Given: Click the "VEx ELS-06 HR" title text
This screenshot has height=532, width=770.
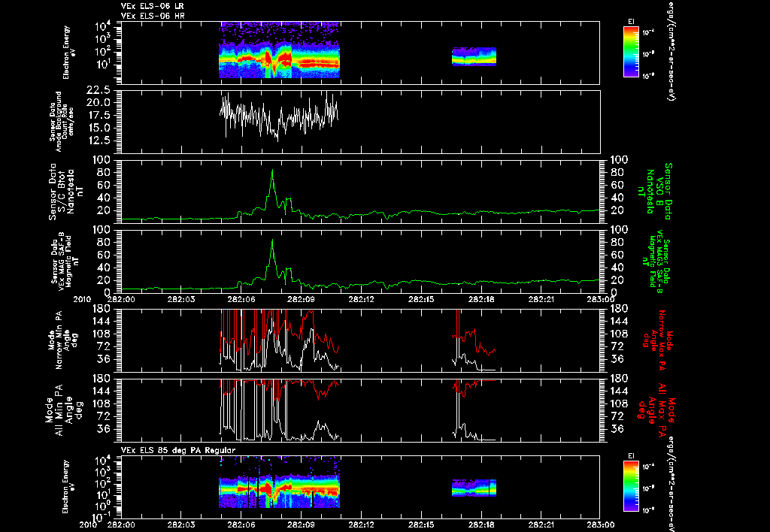Looking at the screenshot, I should coord(153,17).
